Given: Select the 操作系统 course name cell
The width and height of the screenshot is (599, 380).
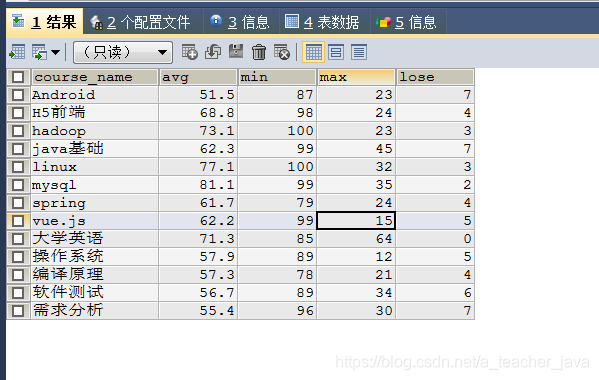Looking at the screenshot, I should pyautogui.click(x=94, y=257).
